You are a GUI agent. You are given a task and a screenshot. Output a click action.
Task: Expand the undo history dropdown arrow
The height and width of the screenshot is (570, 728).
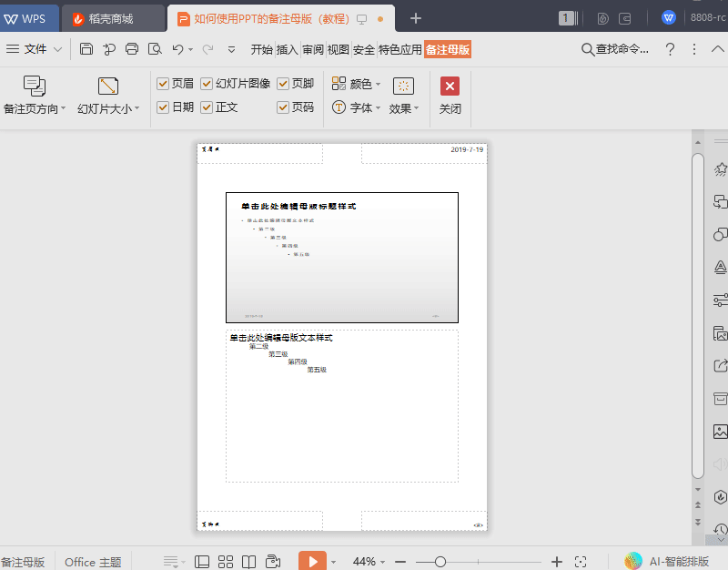(x=191, y=49)
